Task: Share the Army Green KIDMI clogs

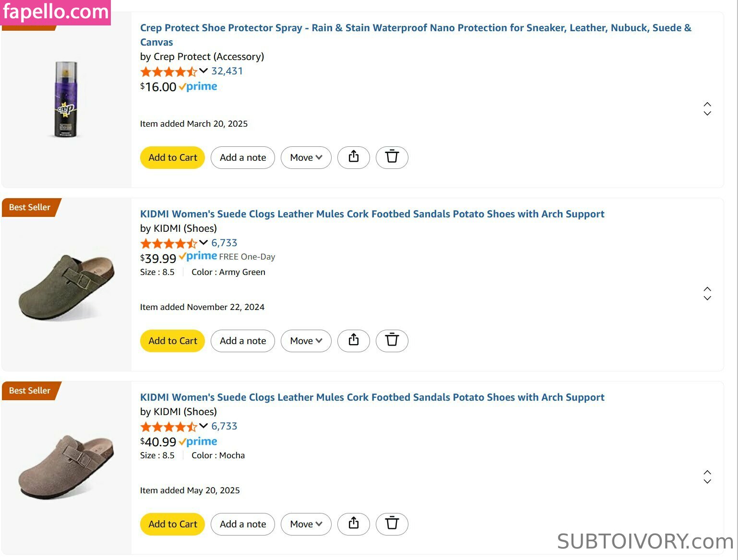Action: [x=354, y=340]
